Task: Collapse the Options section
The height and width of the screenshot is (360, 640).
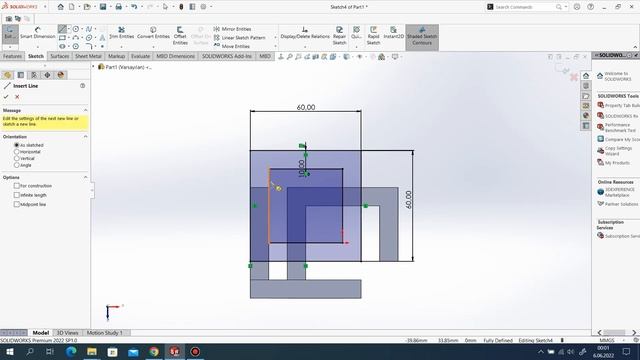Action: [x=85, y=178]
